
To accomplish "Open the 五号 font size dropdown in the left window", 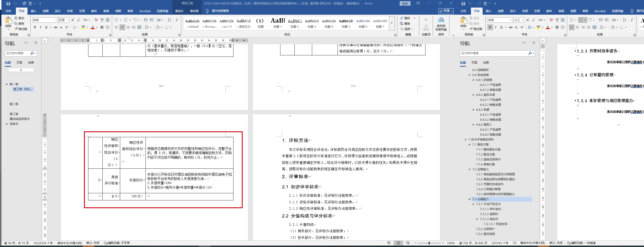I will tap(68, 20).
